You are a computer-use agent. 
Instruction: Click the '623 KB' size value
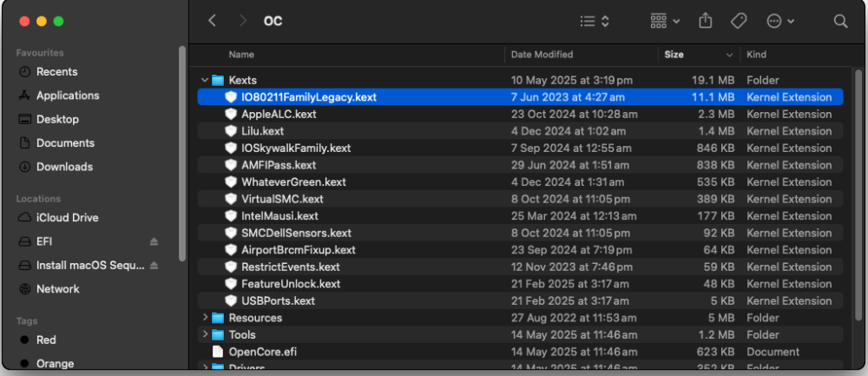click(715, 352)
